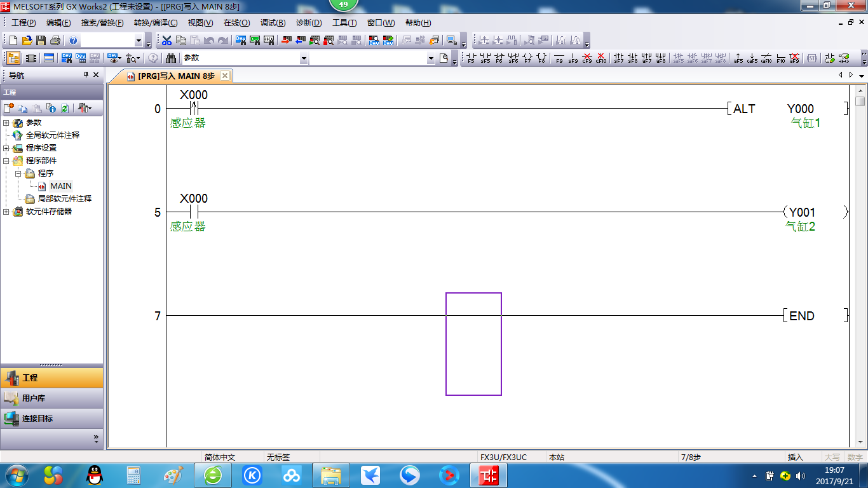Toggle auto-hide pin on 导航 panel
The image size is (868, 488).
[x=86, y=75]
